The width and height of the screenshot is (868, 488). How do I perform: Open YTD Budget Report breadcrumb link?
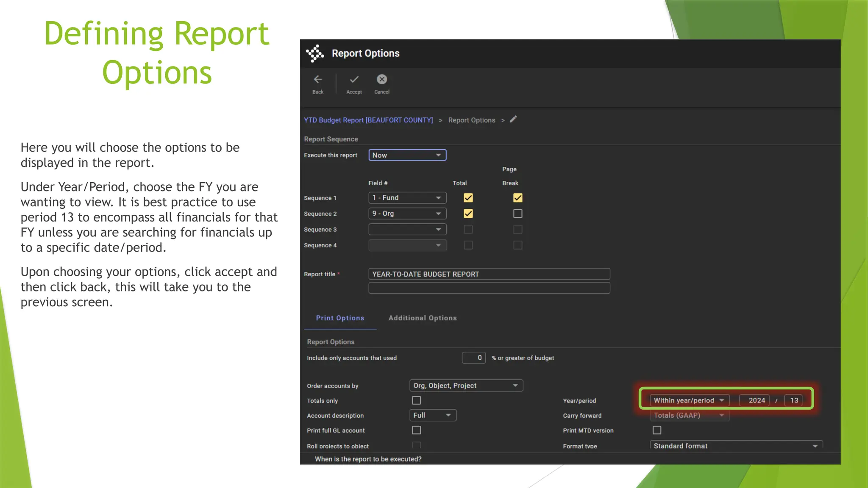coord(368,120)
